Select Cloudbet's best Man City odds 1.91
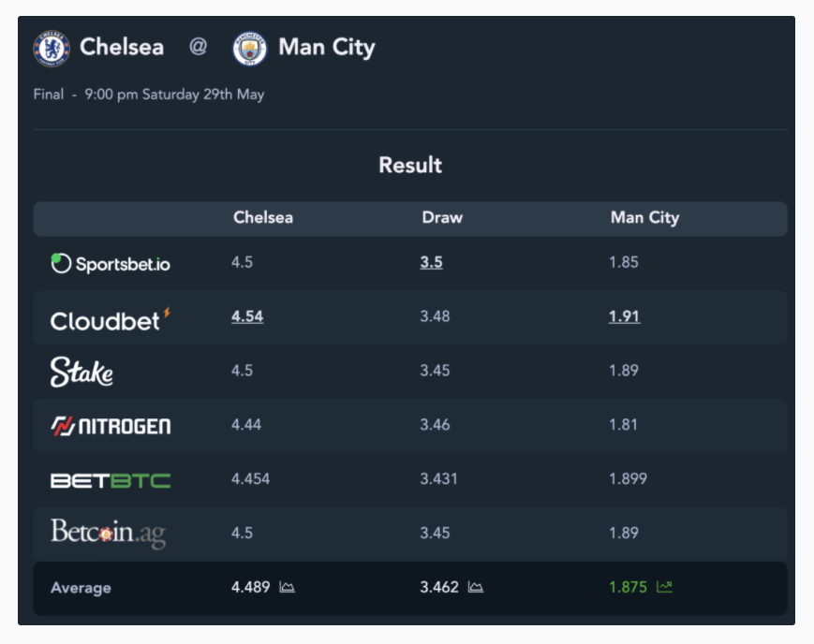Image resolution: width=814 pixels, height=644 pixels. [625, 316]
